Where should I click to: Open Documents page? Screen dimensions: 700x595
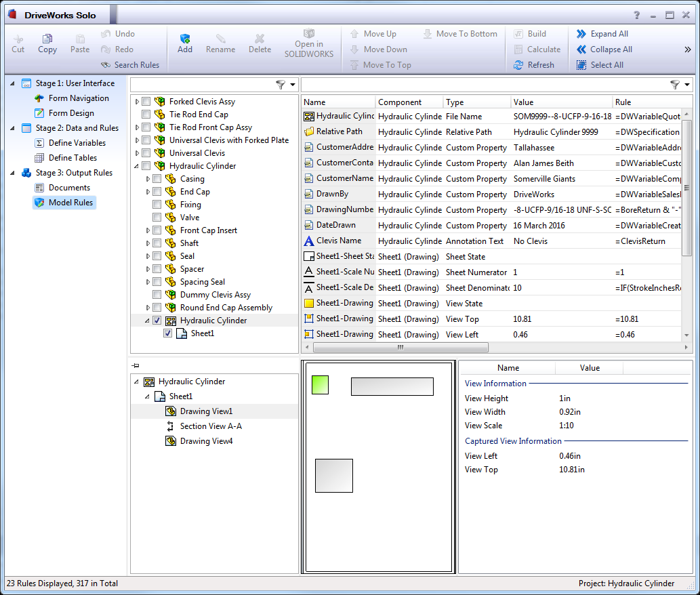(x=69, y=188)
